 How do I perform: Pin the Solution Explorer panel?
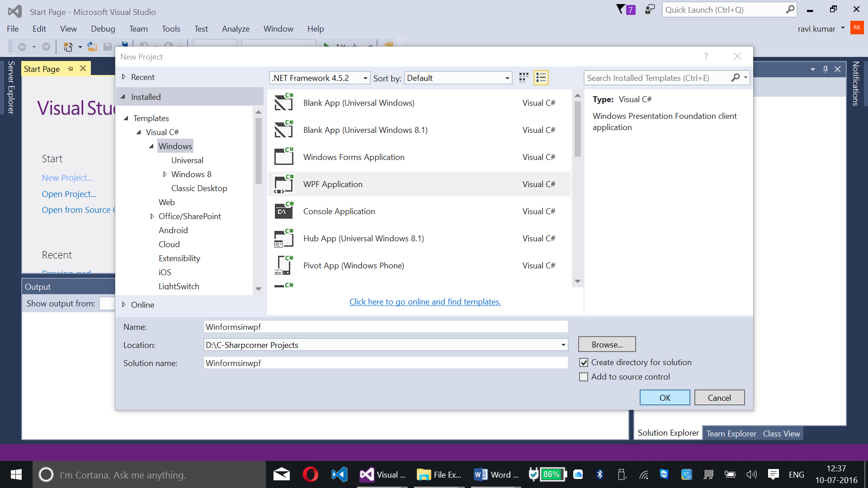click(x=826, y=69)
